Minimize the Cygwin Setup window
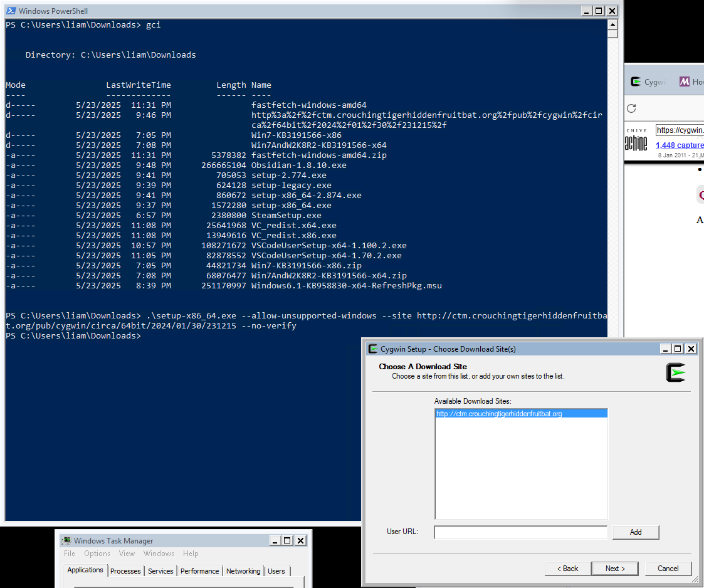The height and width of the screenshot is (588, 704). click(x=665, y=349)
